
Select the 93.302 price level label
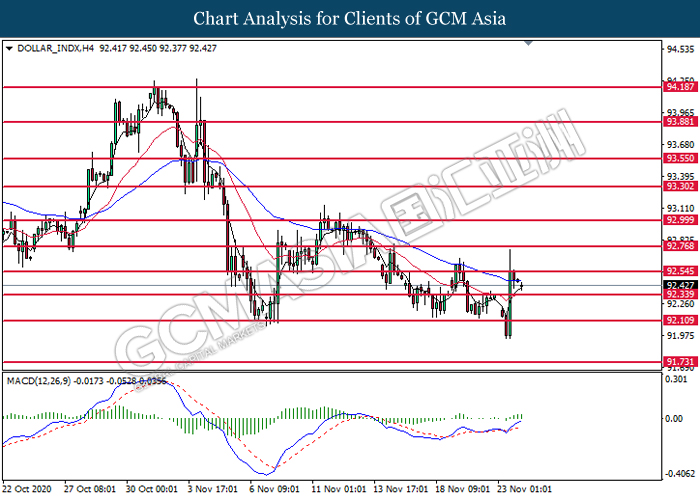pyautogui.click(x=680, y=186)
